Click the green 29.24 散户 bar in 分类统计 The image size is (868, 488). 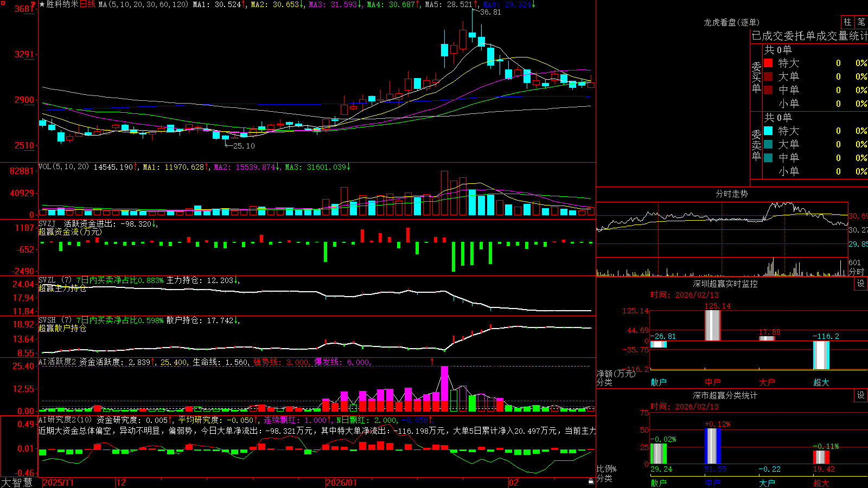click(x=659, y=454)
